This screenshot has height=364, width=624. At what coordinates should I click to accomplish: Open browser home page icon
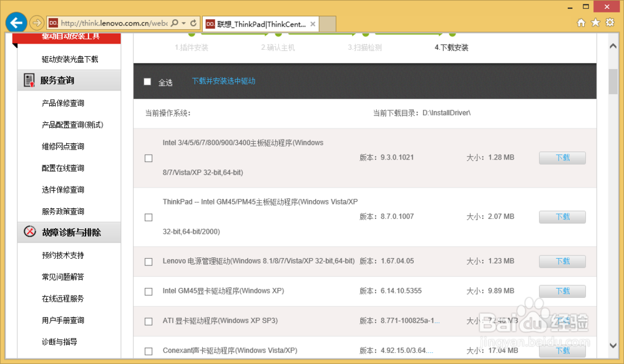(x=582, y=22)
